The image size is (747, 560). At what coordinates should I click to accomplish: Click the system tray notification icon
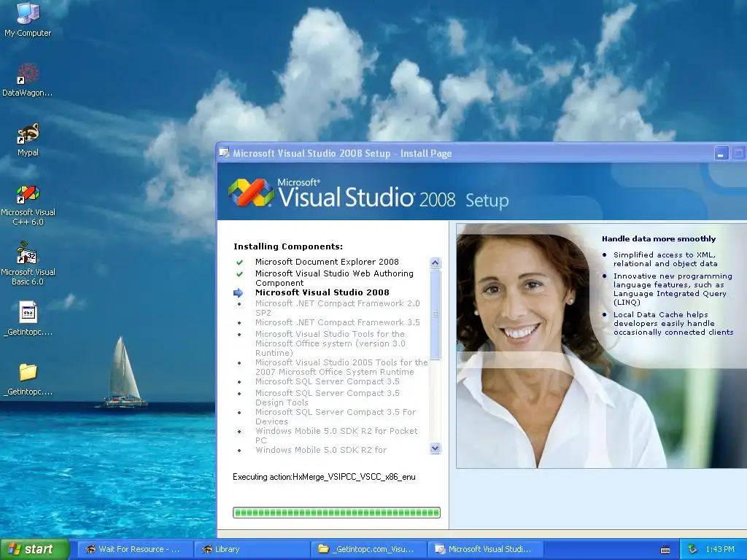(x=692, y=549)
